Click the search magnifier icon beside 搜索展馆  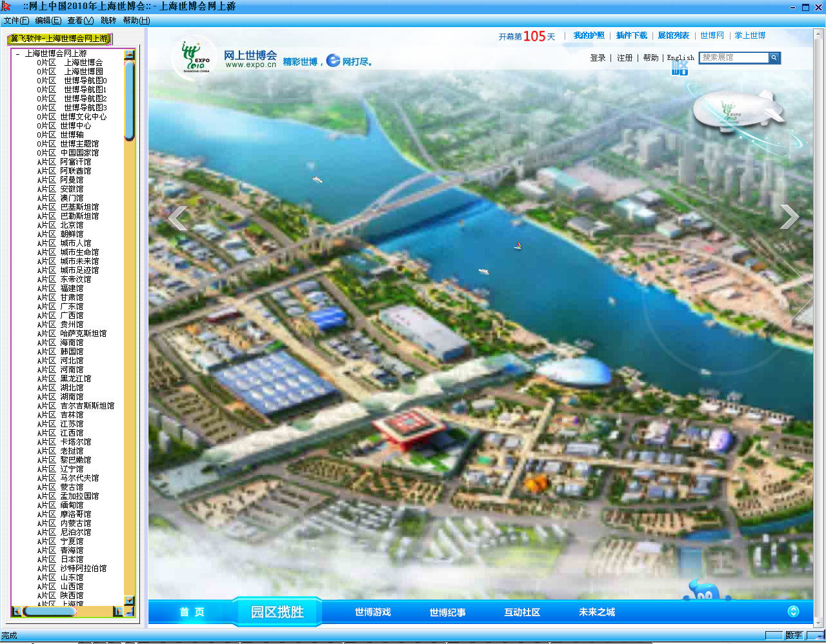pyautogui.click(x=774, y=58)
